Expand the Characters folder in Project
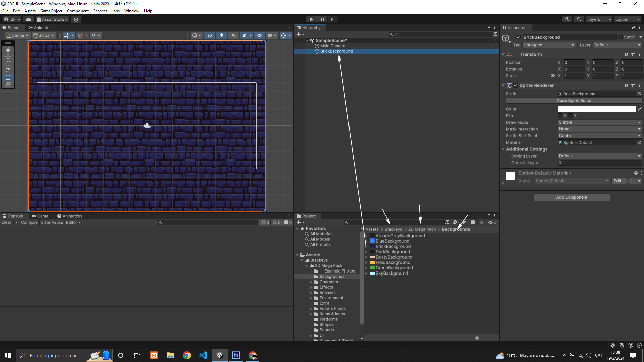Image resolution: width=644 pixels, height=362 pixels. tap(311, 282)
